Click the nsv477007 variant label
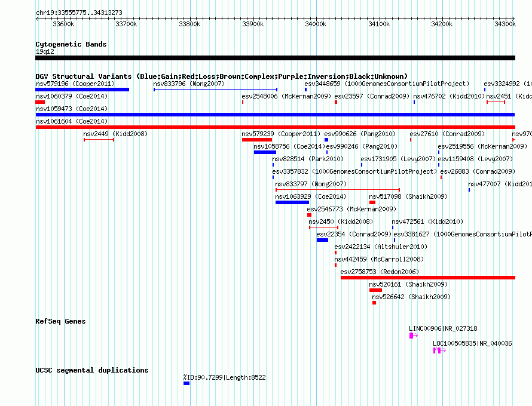Viewport: 532px width, 406px height. (x=500, y=184)
